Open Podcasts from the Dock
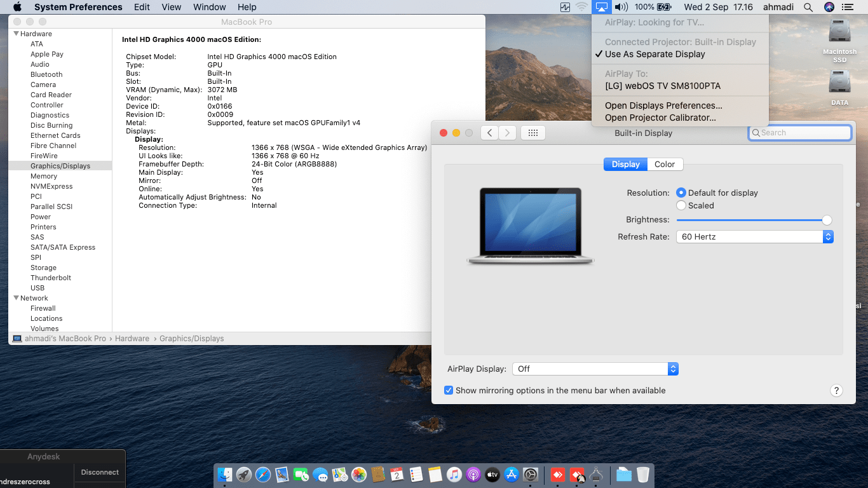This screenshot has height=488, width=868. click(473, 475)
